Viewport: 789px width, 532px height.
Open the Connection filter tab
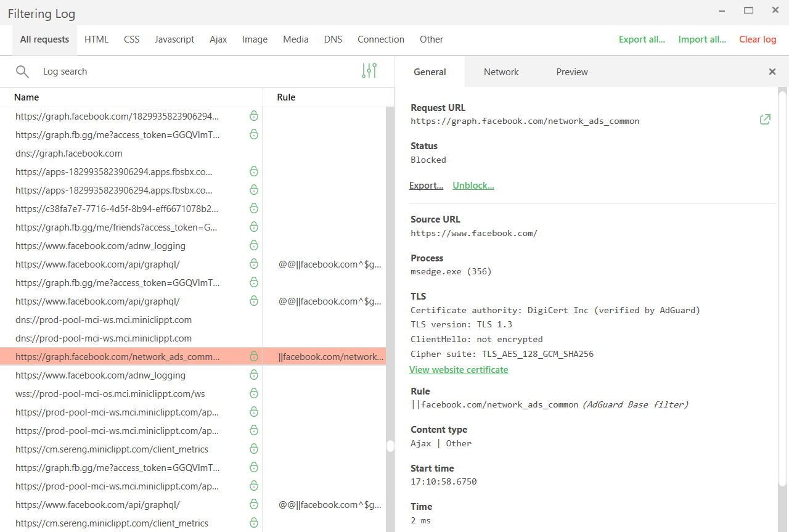[x=381, y=39]
